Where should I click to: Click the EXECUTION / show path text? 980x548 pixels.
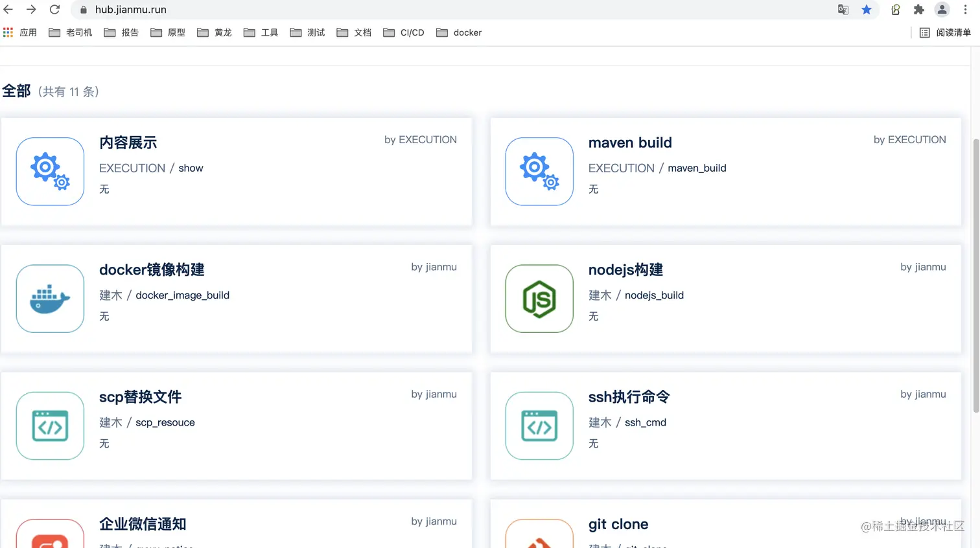tap(151, 168)
